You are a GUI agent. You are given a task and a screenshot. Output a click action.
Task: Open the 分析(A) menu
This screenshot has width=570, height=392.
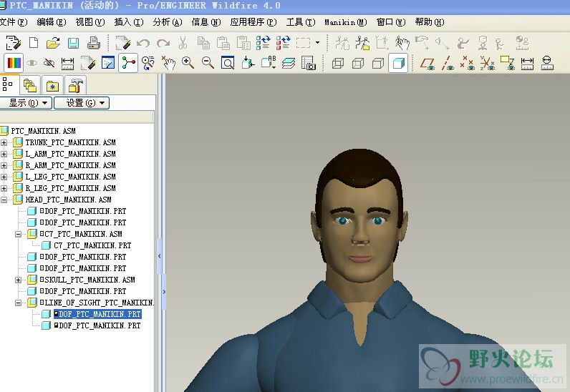168,22
